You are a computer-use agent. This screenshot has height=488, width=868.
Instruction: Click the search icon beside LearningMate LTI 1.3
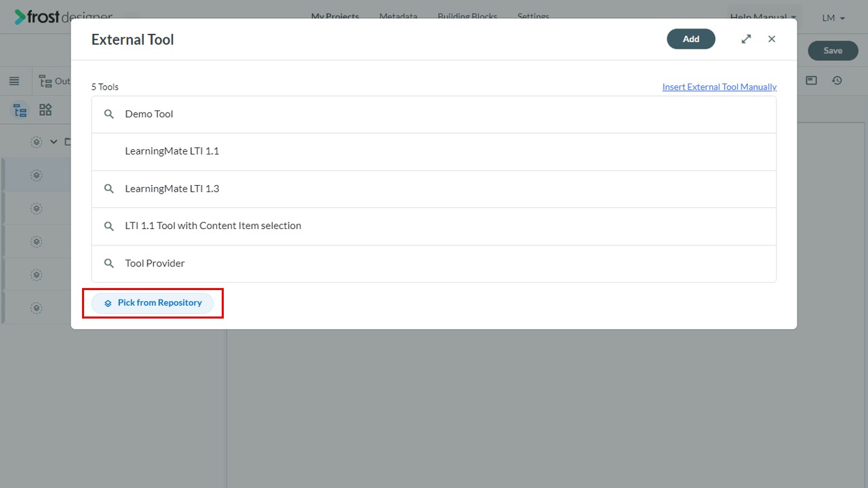(x=108, y=189)
